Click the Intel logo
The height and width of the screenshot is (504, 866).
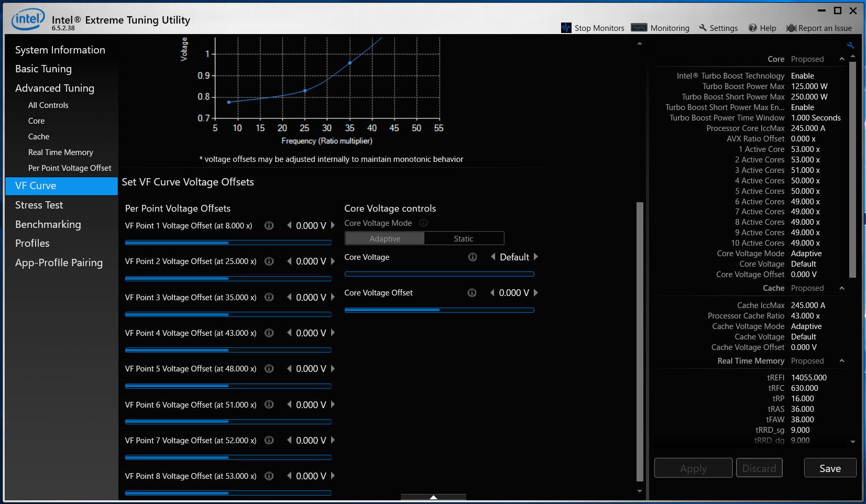(28, 19)
